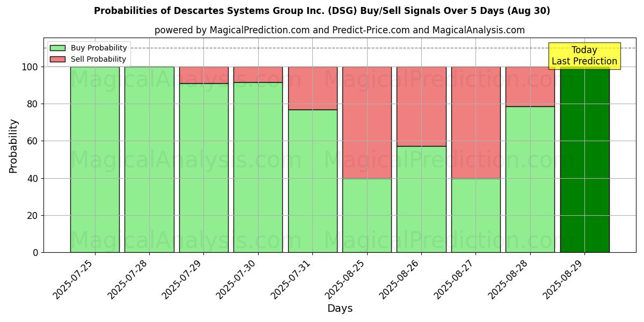
Task: Click the y-axis tick label 40
Action: click(x=33, y=178)
